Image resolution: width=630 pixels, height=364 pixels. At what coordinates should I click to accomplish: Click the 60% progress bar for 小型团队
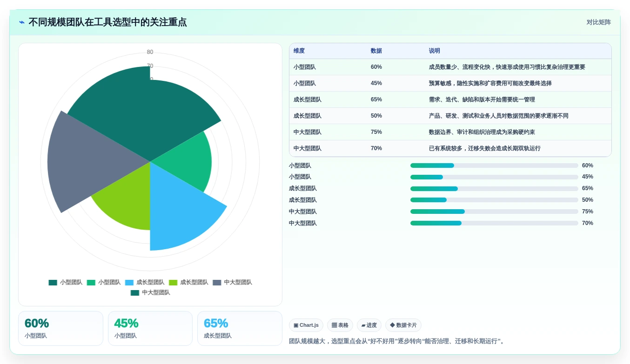494,165
